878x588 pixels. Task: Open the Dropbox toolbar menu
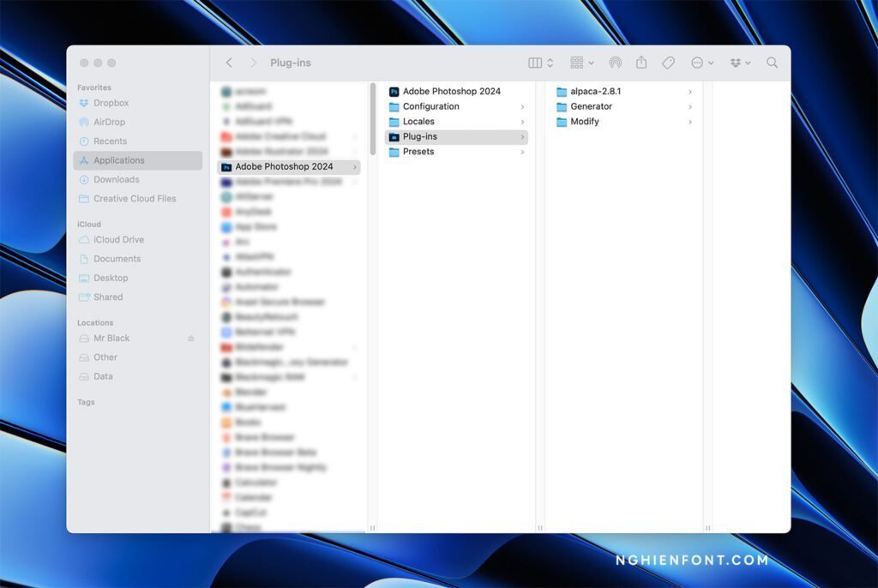pos(740,63)
